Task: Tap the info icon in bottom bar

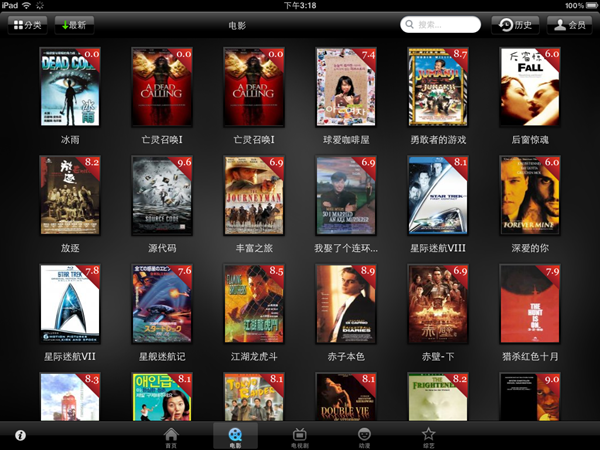Action: [x=20, y=435]
